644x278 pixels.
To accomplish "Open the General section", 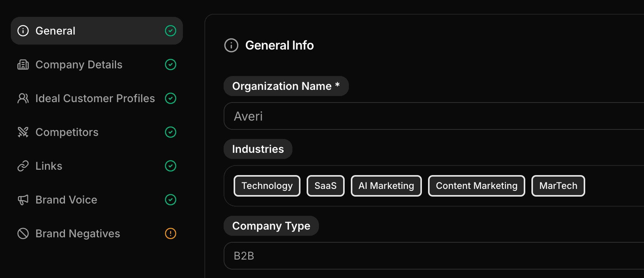I will pos(97,31).
